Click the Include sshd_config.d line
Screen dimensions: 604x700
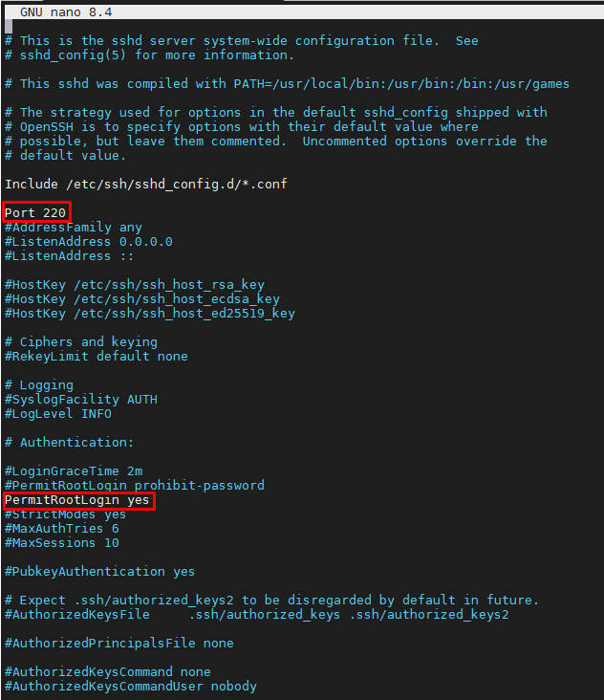pos(145,184)
